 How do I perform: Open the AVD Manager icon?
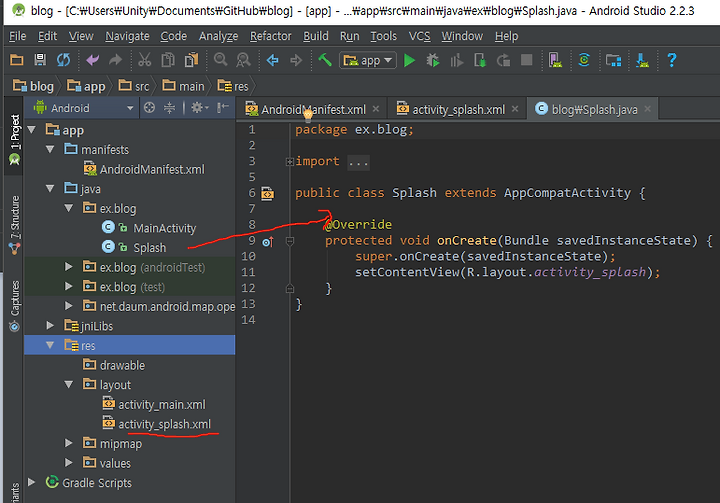pos(555,60)
